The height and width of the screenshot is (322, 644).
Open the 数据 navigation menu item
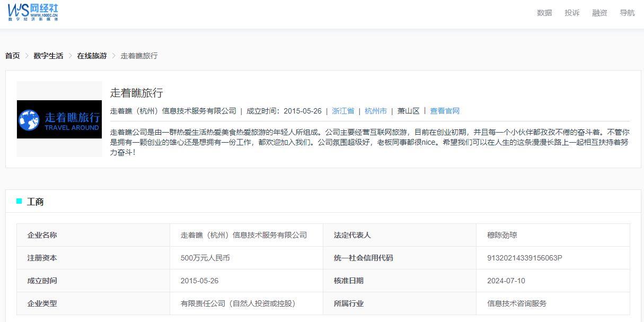click(544, 13)
